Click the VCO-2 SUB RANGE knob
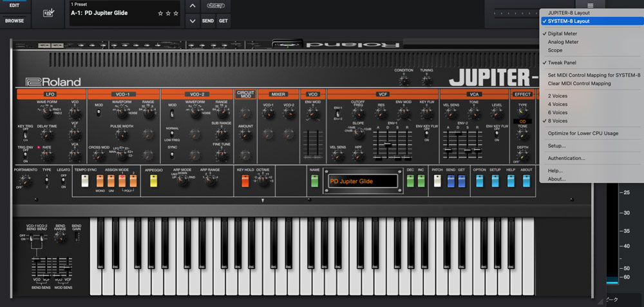Viewport: 644px width, 307px height. 222,134
